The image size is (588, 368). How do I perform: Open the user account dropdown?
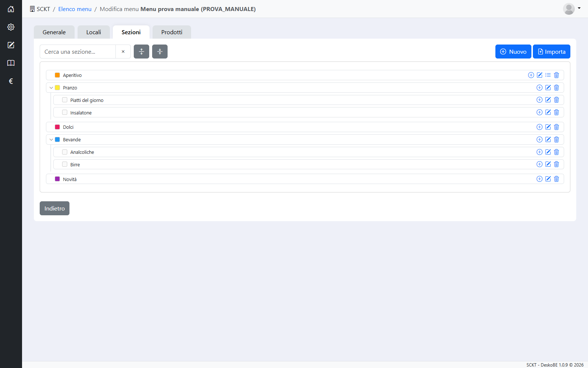572,9
